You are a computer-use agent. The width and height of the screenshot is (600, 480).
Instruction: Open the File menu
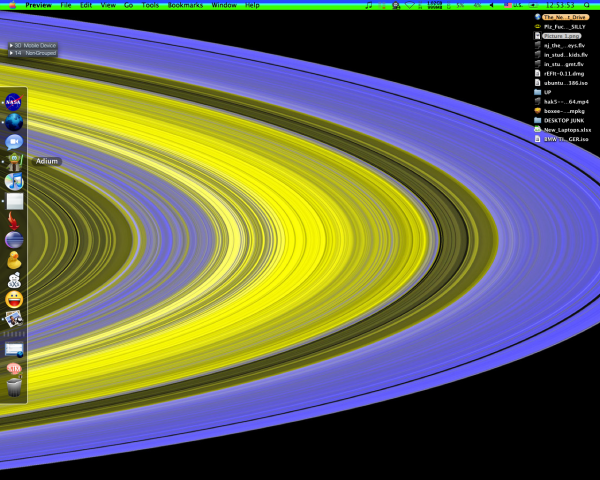(x=66, y=5)
